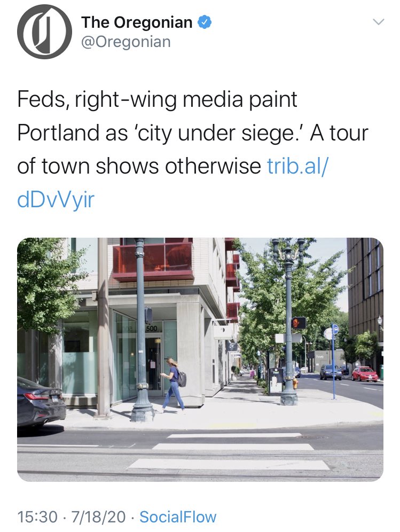This screenshot has height=532, width=400.
Task: Click the dark parked car at left
Action: point(41,402)
